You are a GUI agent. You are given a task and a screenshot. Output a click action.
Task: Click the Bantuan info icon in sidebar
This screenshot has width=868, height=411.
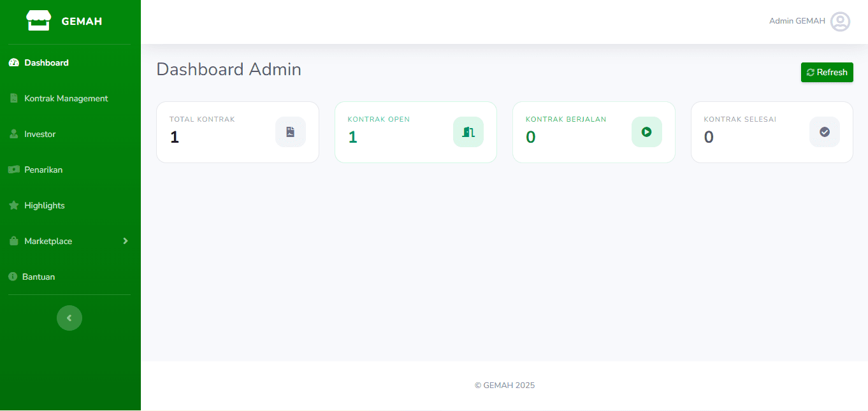13,277
